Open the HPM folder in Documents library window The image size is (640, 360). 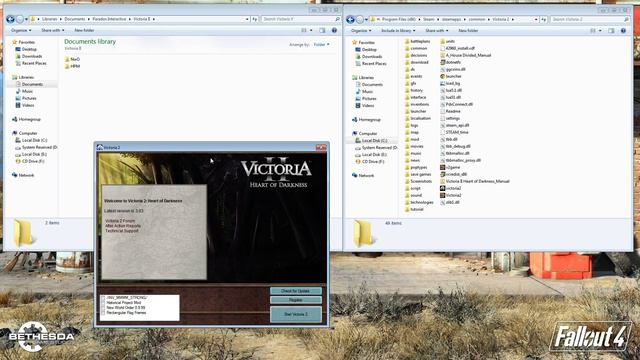[72, 66]
